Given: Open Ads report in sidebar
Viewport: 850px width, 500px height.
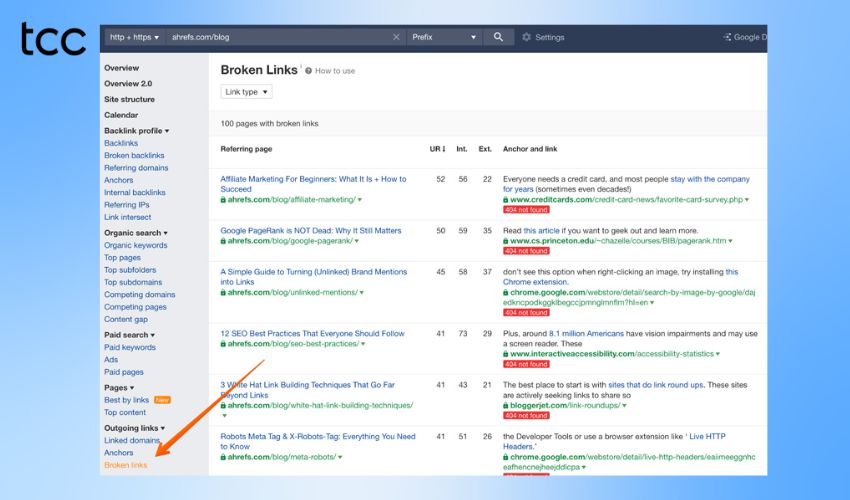Looking at the screenshot, I should pyautogui.click(x=111, y=360).
